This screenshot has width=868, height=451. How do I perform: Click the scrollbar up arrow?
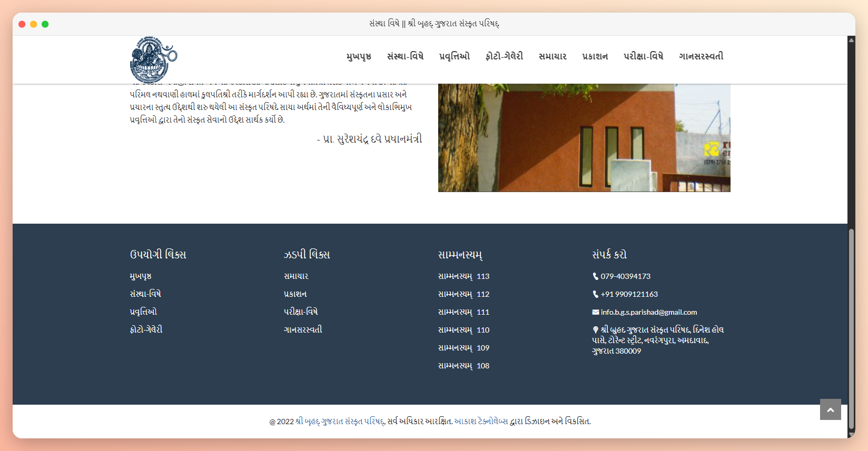pyautogui.click(x=851, y=40)
